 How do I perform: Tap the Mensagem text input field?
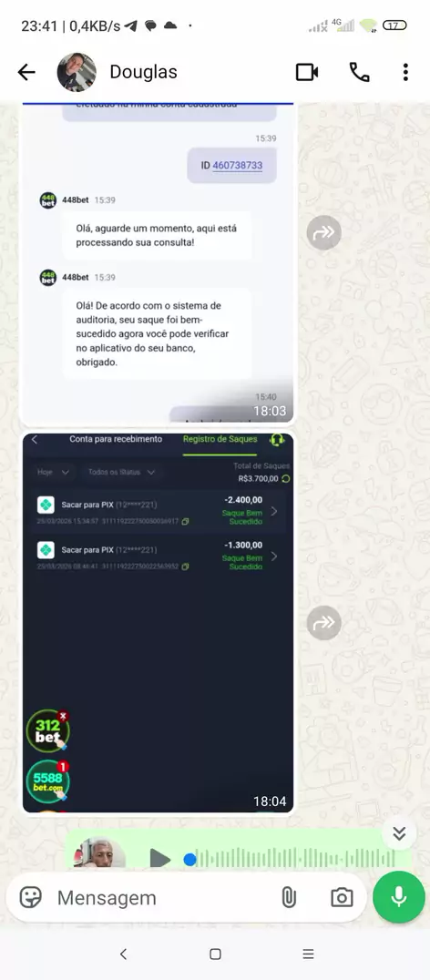point(162,897)
